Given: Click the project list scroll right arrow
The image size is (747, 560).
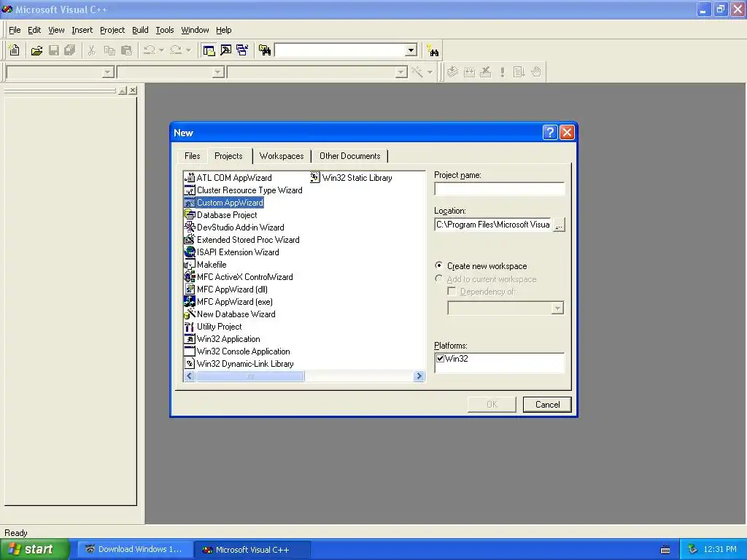Looking at the screenshot, I should 419,376.
